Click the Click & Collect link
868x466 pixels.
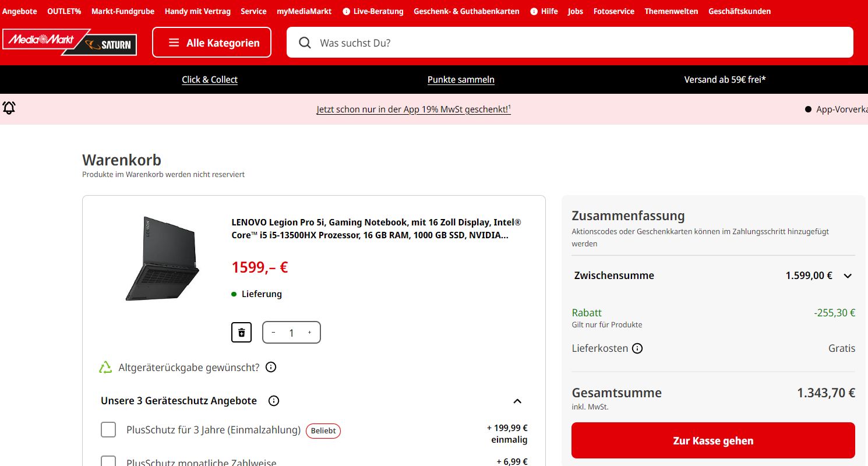pyautogui.click(x=210, y=80)
